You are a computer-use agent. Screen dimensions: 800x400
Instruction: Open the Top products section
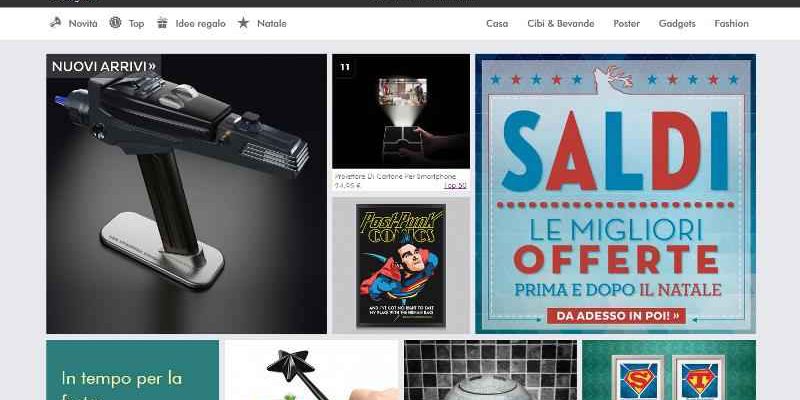pos(136,23)
